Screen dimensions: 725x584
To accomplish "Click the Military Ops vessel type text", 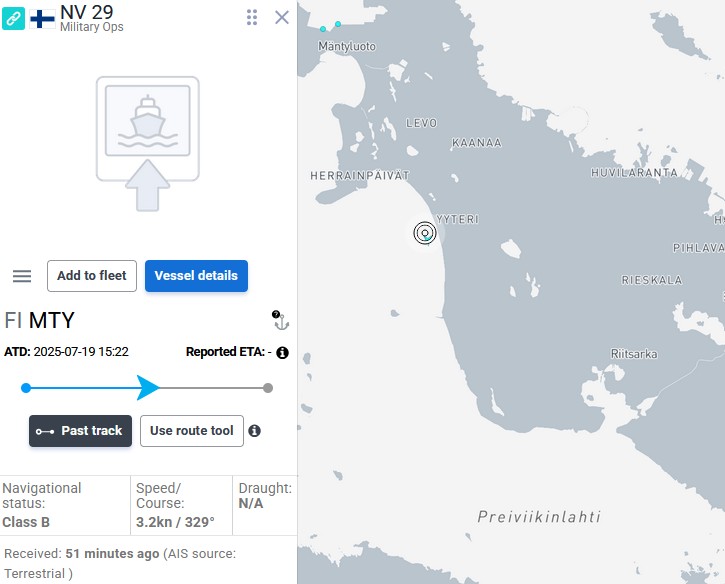I will coord(92,27).
